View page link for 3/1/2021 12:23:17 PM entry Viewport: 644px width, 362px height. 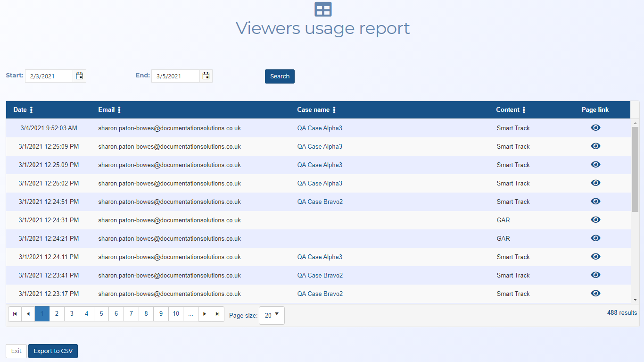point(595,294)
